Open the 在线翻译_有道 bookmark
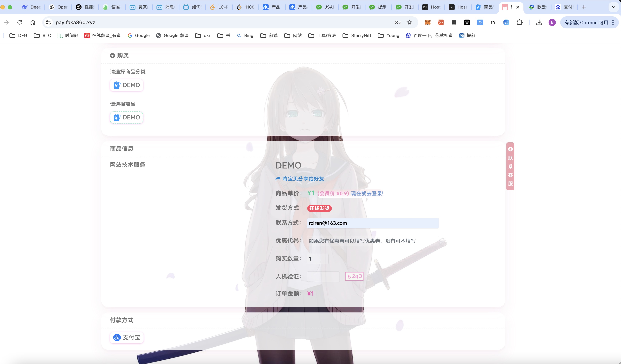Viewport: 621px width, 364px height. pyautogui.click(x=102, y=36)
